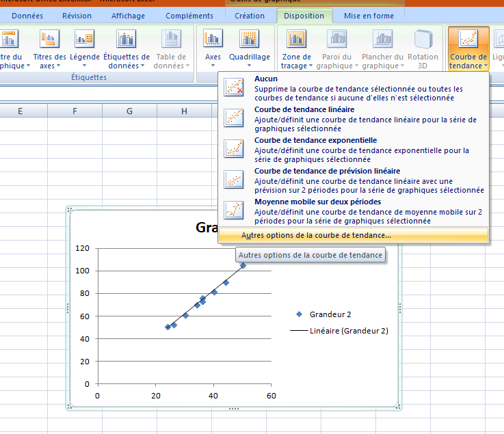Open the Titres des axes dropdown label
The image size is (504, 434).
click(49, 62)
